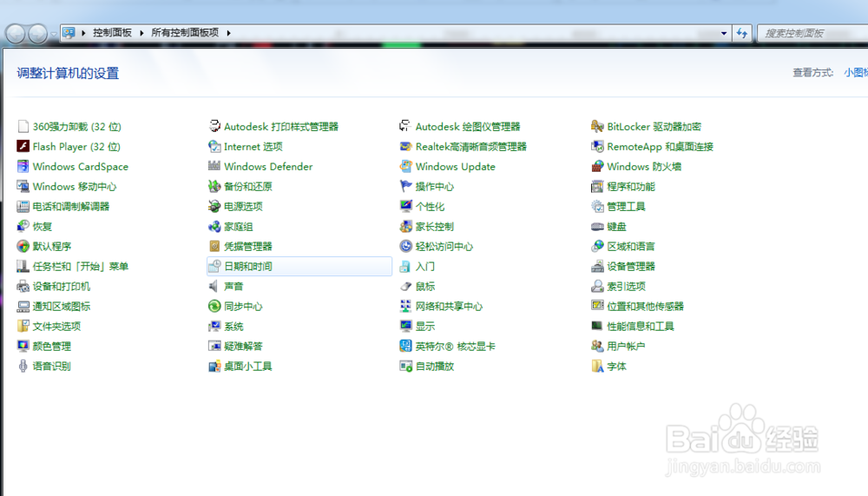
Task: Open the 轻松访问中心 link
Action: (x=444, y=247)
